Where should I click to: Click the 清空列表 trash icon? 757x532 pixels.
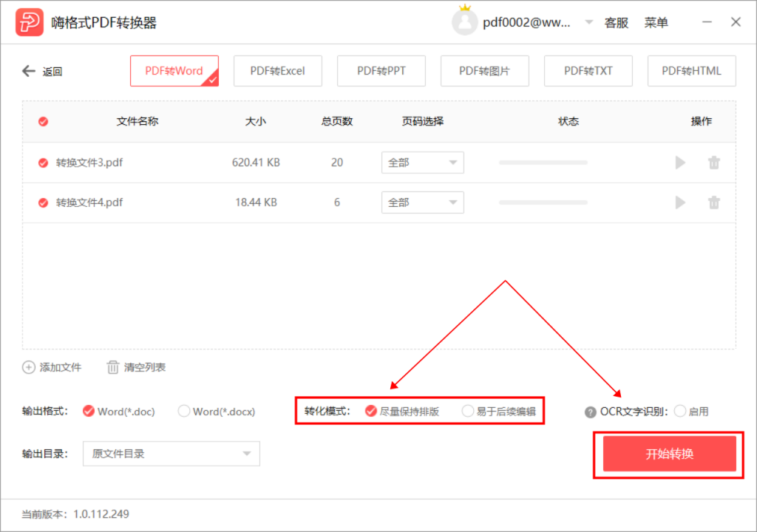click(x=112, y=367)
